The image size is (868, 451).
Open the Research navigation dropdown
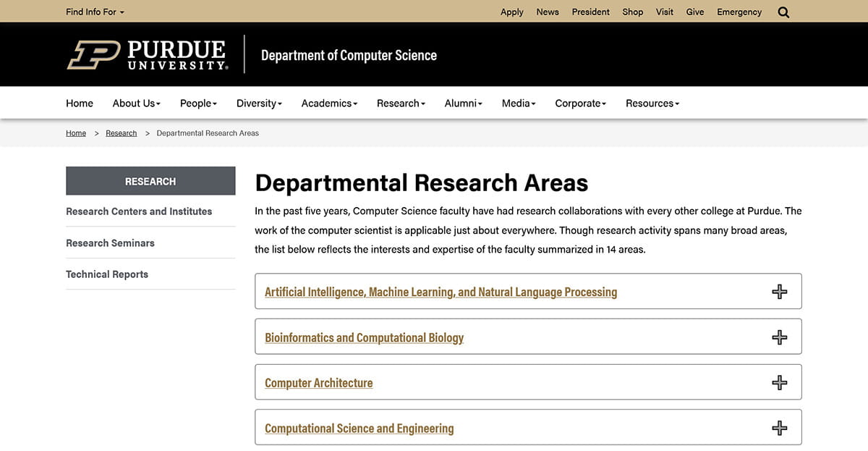pos(401,103)
